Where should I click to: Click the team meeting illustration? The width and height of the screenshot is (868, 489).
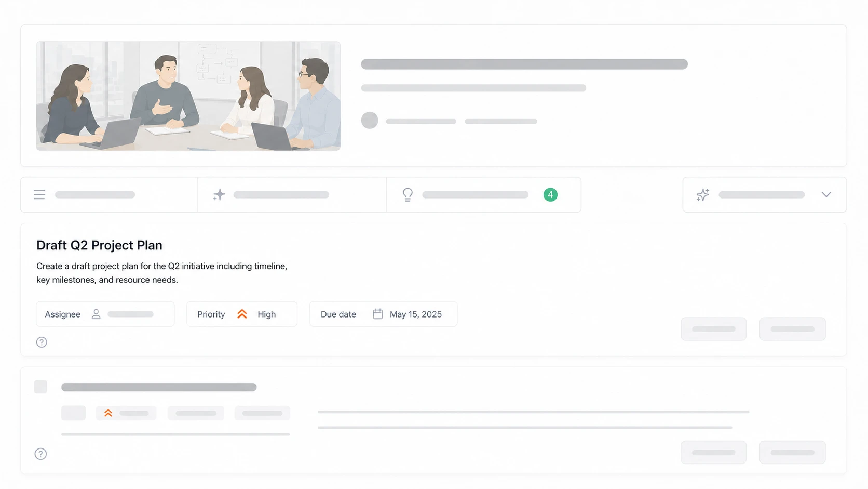188,96
